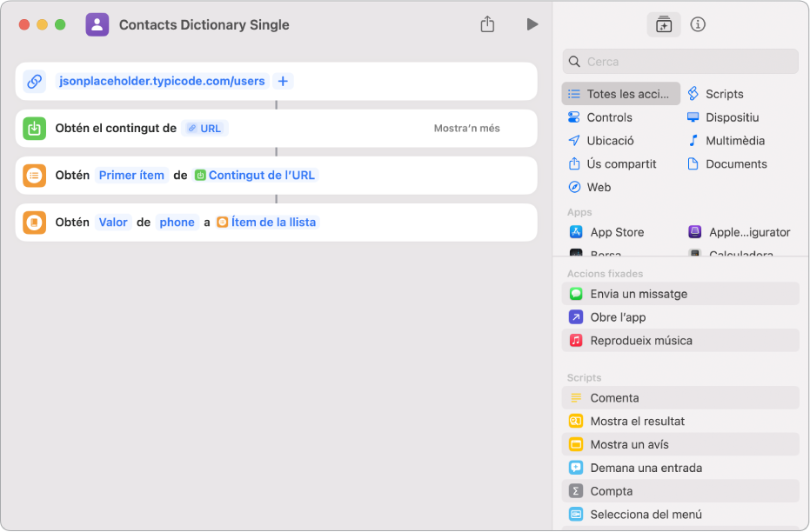The height and width of the screenshot is (532, 810).
Task: Click the purple Contacts shortcut icon
Action: (97, 24)
